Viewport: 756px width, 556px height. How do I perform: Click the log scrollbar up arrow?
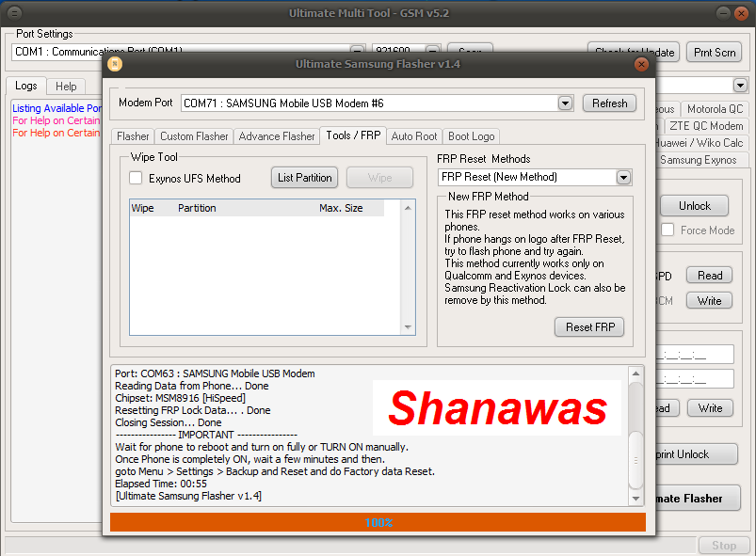coord(635,373)
